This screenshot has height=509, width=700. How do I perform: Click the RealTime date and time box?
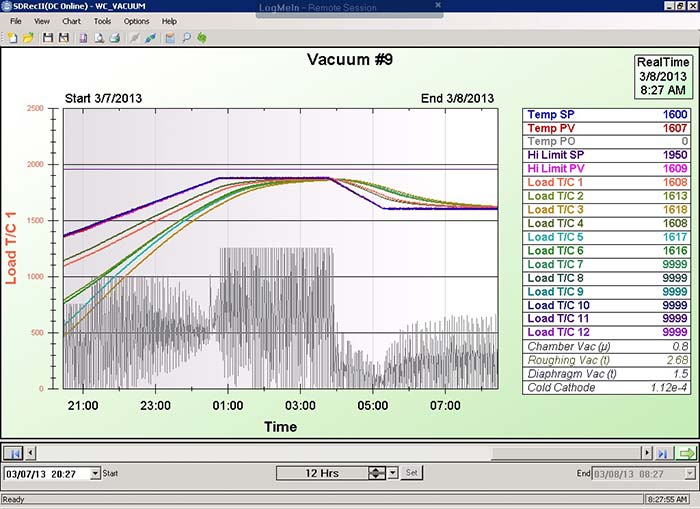(x=663, y=76)
